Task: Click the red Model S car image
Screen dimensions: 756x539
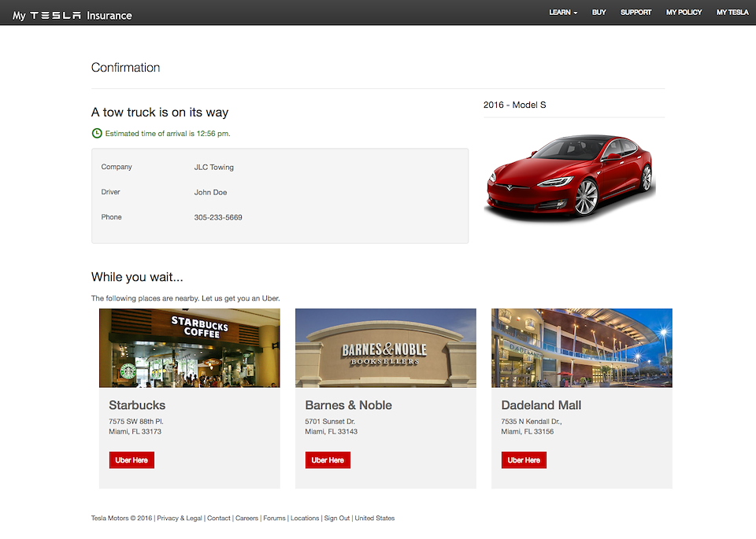Action: click(569, 178)
